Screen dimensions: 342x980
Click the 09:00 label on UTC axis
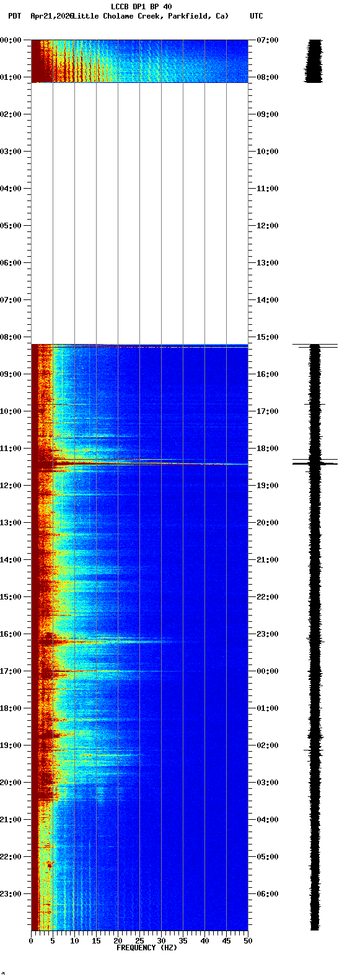click(x=268, y=114)
